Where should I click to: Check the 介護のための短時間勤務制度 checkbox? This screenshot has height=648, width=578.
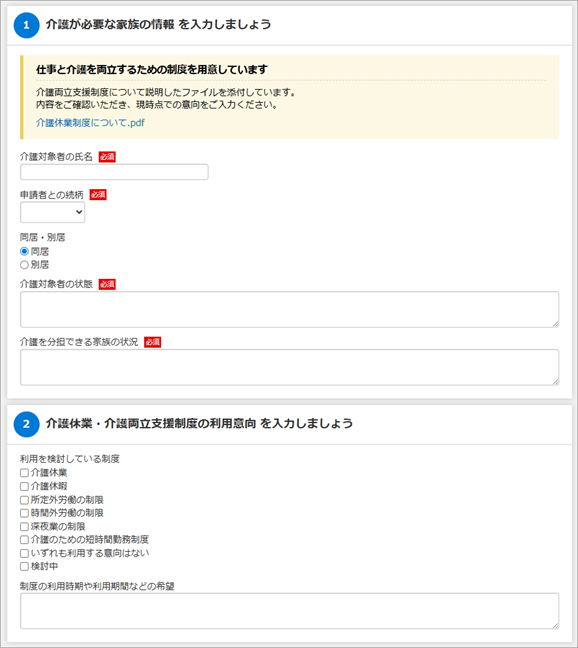click(x=24, y=540)
